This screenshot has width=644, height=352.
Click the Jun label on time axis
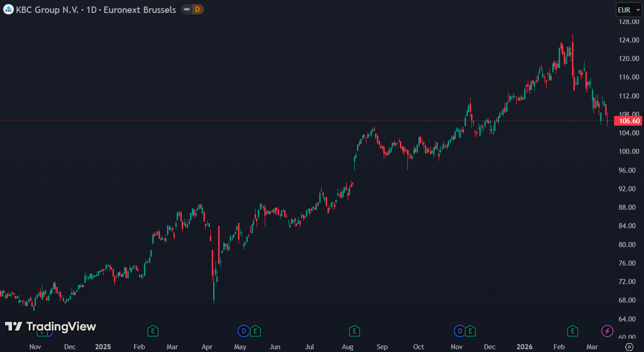click(275, 347)
